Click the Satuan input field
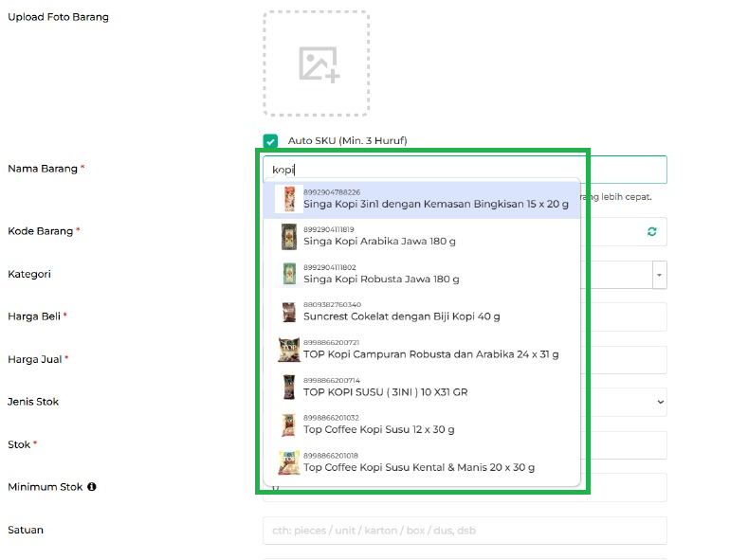730x560 pixels. (465, 531)
